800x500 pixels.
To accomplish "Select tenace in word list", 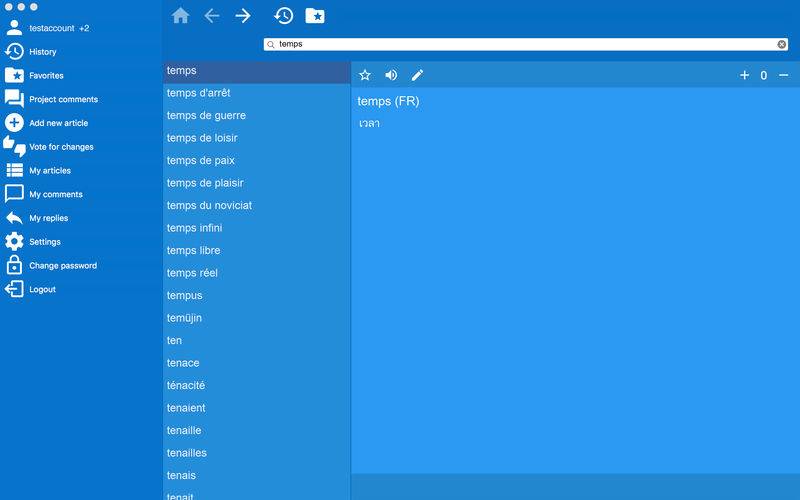I will [257, 363].
